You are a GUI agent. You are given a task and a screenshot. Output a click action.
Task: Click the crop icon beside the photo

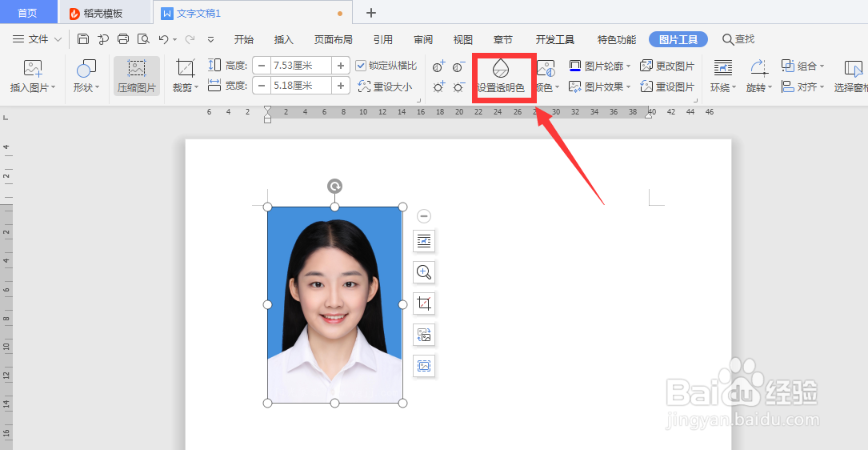pyautogui.click(x=424, y=303)
